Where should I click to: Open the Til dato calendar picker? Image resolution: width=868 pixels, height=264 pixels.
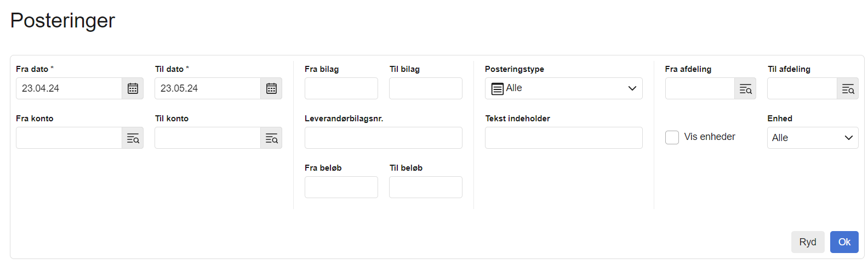pos(271,88)
